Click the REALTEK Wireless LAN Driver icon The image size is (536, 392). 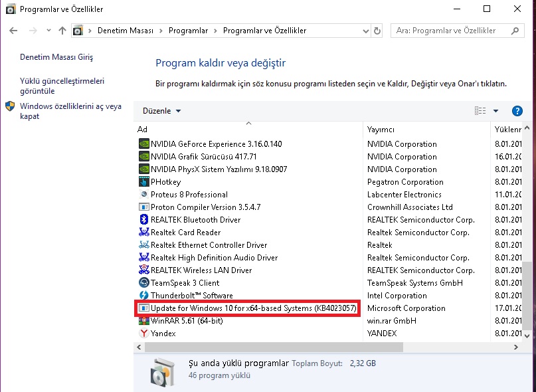click(144, 270)
